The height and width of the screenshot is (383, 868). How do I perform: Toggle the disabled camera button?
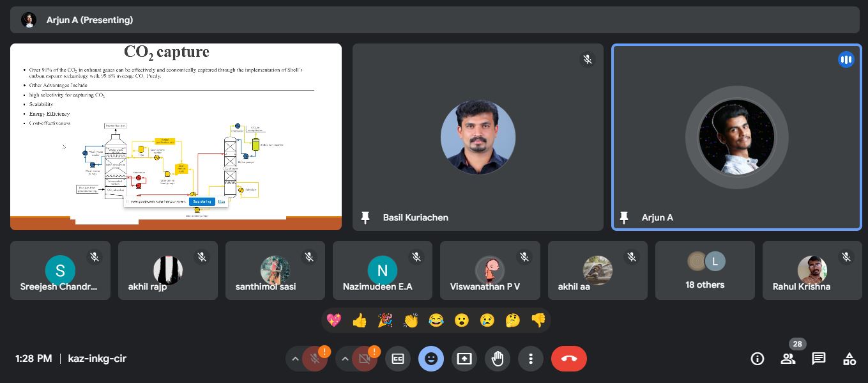pos(365,359)
